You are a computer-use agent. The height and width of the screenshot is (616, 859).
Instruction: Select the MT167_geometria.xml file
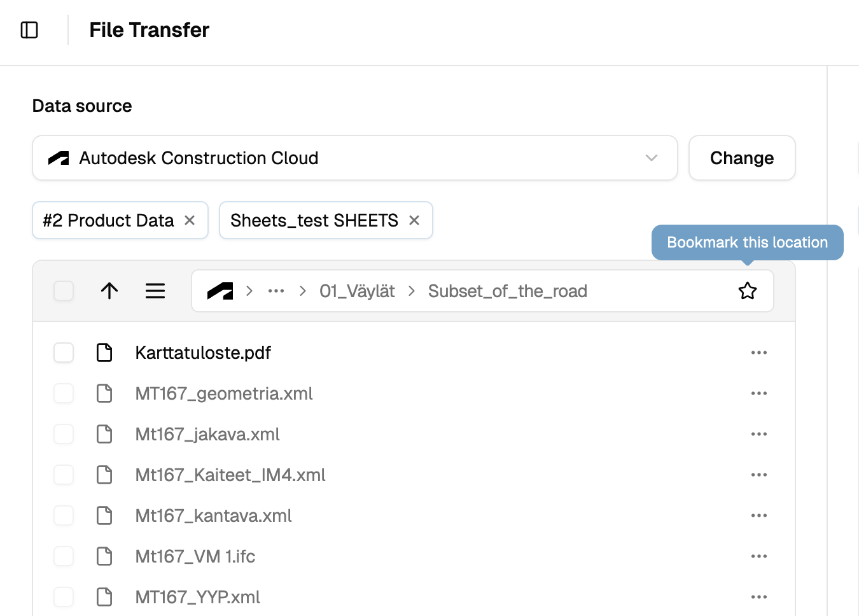coord(224,393)
